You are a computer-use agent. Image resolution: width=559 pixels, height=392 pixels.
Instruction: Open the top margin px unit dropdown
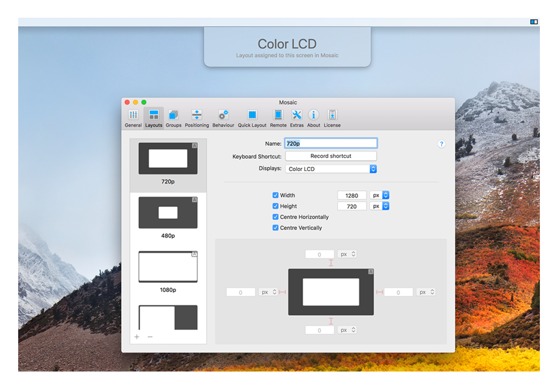coord(348,254)
